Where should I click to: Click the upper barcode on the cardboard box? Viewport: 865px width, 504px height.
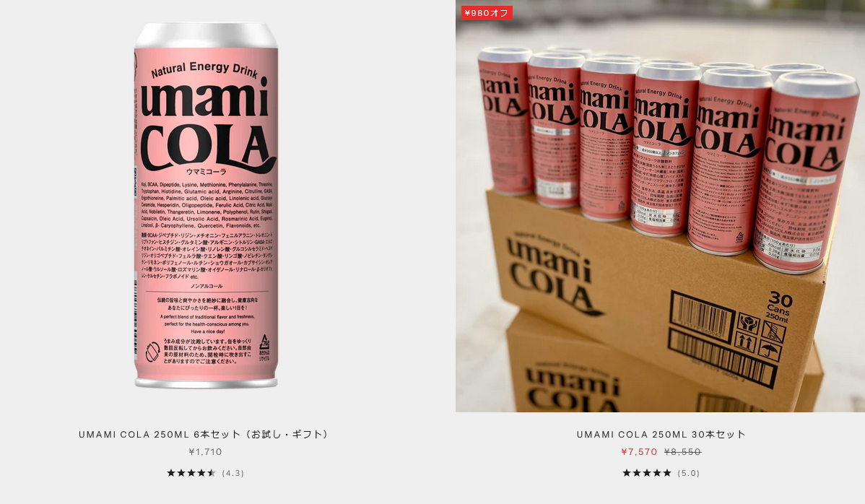pyautogui.click(x=703, y=316)
